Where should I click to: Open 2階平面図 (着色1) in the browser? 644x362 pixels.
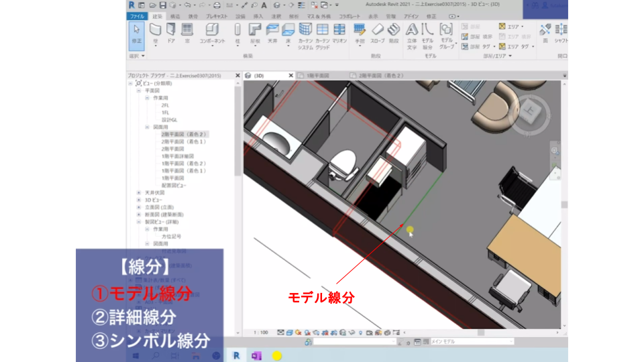coord(183,142)
